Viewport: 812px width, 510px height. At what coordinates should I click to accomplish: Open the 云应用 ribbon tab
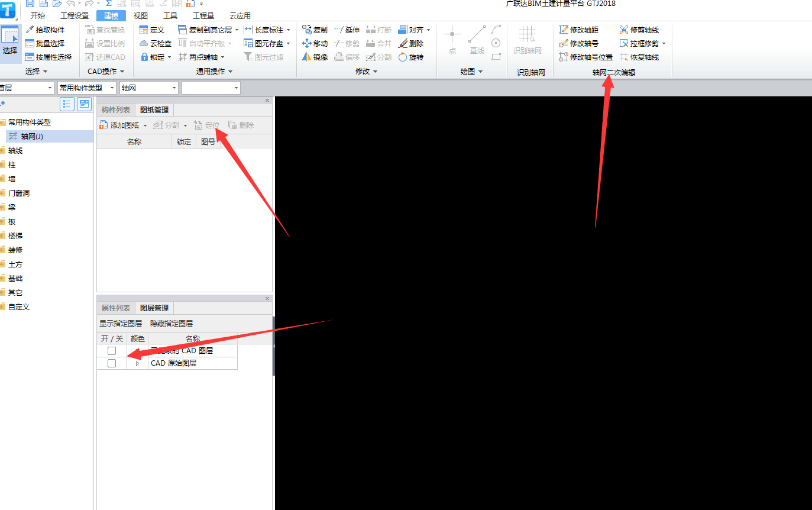240,16
